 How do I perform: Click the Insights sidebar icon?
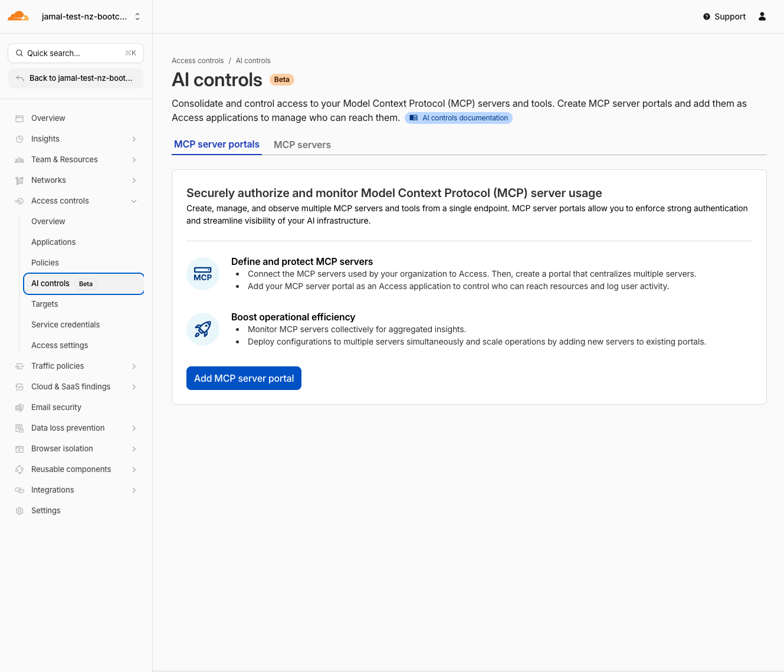coord(19,139)
